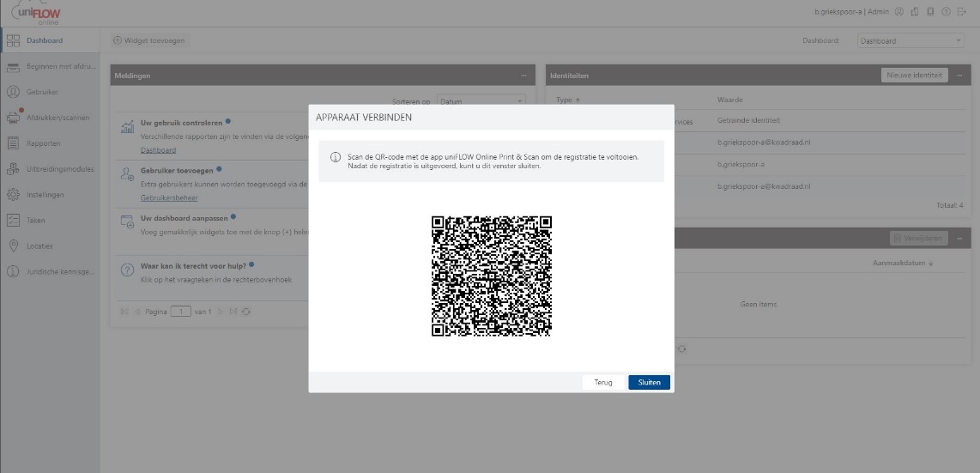Click the info icon in the dialog message
This screenshot has width=980, height=473.
(336, 157)
